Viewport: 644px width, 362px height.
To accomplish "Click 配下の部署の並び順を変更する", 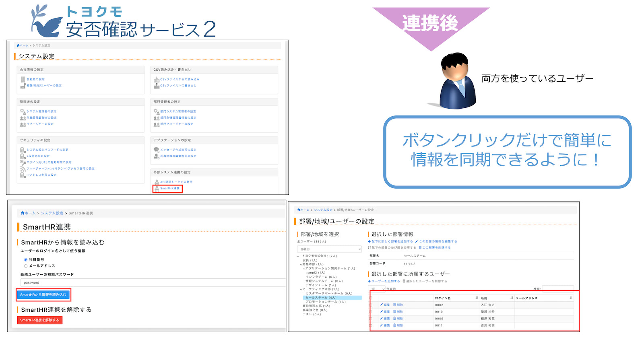I will pos(392,248).
